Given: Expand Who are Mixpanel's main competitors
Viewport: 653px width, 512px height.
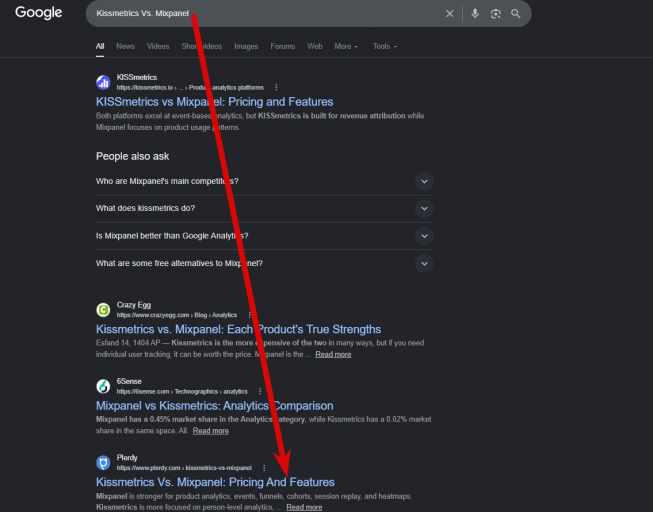Looking at the screenshot, I should 264,181.
